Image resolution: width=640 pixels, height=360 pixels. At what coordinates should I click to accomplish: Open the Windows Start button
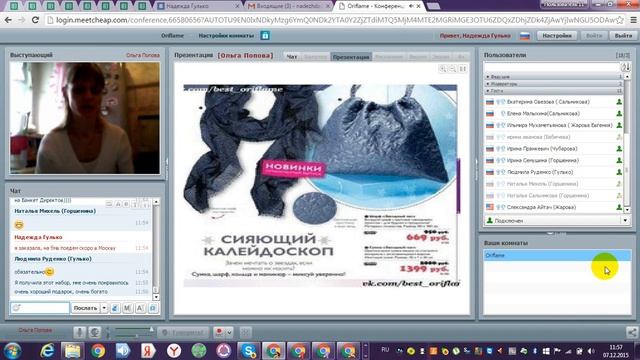tap(12, 351)
